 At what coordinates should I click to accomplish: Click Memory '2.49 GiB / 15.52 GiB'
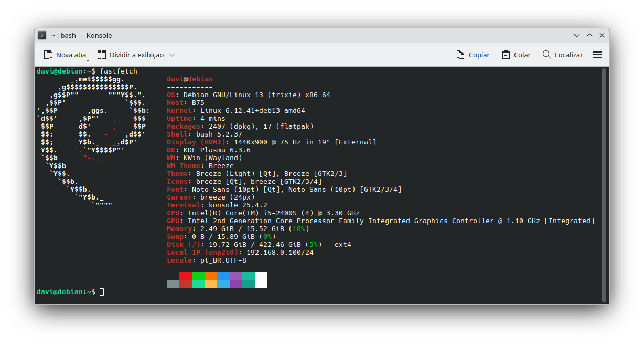(242, 229)
